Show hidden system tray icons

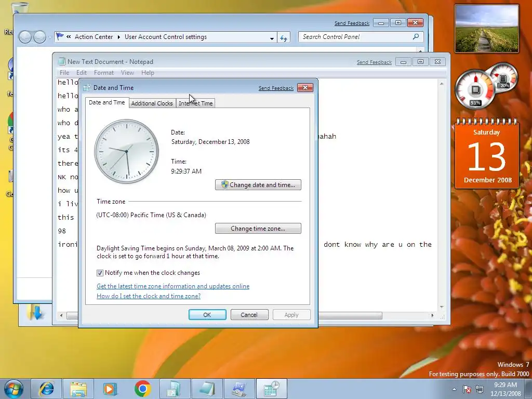454,389
